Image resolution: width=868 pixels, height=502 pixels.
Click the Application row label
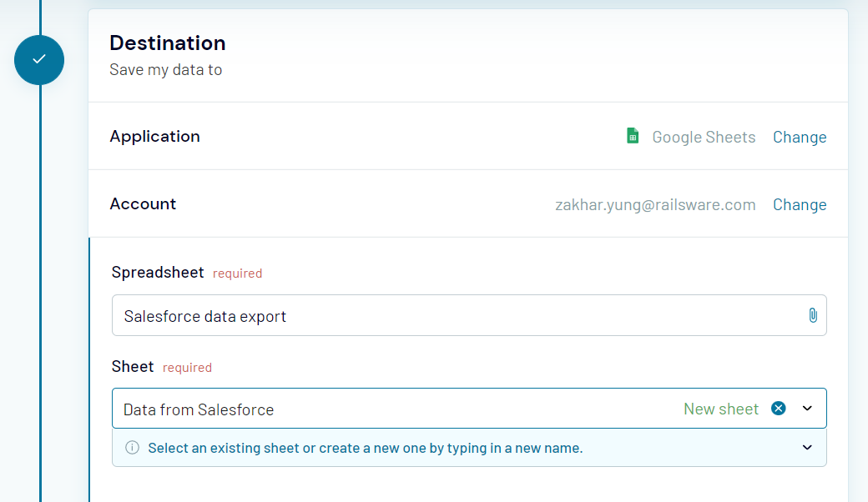click(x=154, y=136)
